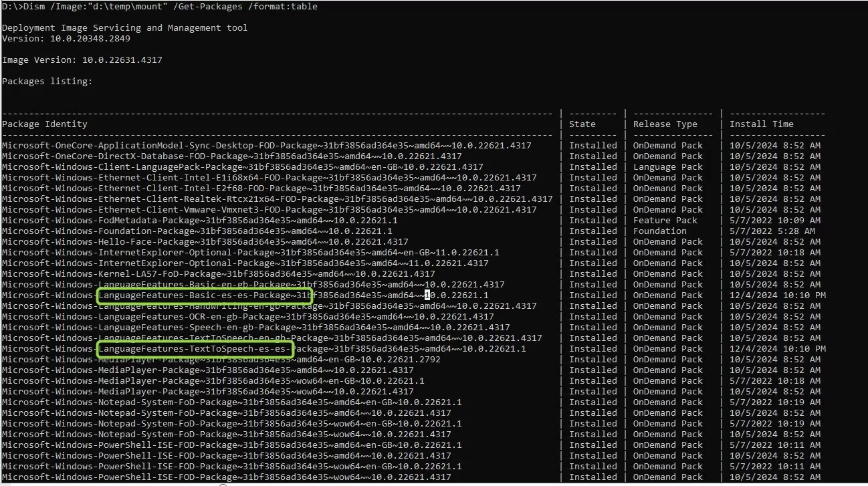Click the Dism Get-Packages command line
This screenshot has width=868, height=486.
click(159, 7)
